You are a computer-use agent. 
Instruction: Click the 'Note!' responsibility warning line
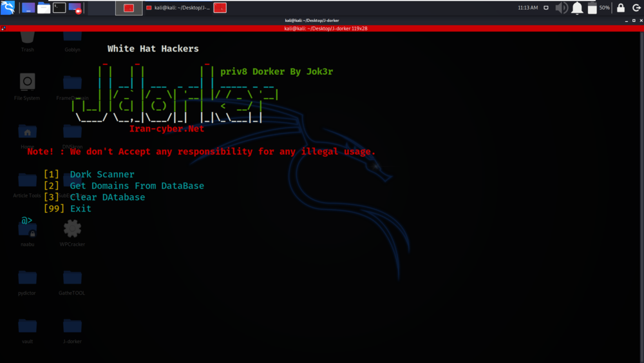tap(201, 152)
